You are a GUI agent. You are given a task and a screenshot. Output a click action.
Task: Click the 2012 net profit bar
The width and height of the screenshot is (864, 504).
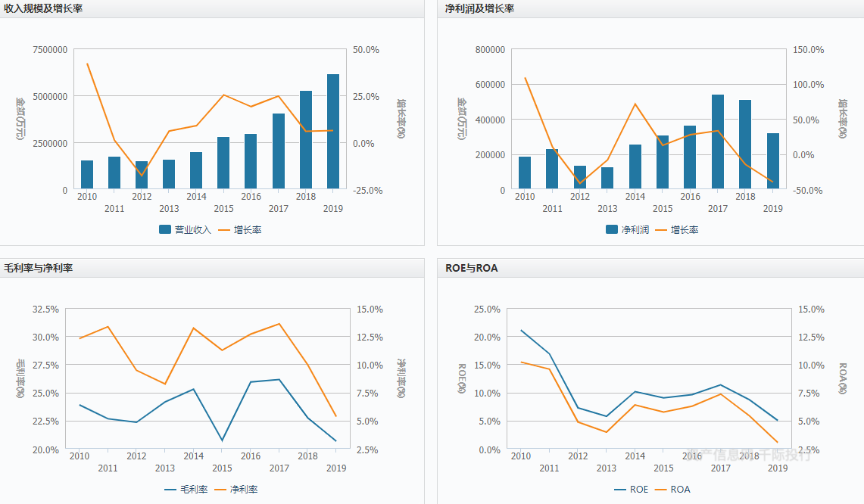(580, 177)
